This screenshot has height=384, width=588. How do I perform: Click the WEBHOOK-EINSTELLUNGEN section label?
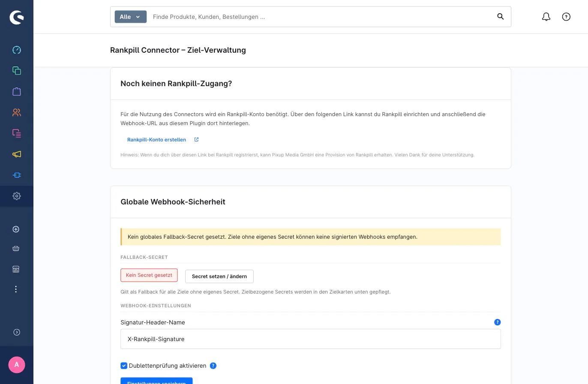point(156,306)
